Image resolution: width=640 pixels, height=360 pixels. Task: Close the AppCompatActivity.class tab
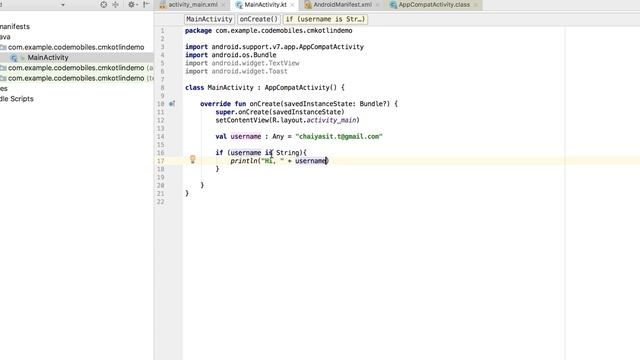(x=476, y=5)
